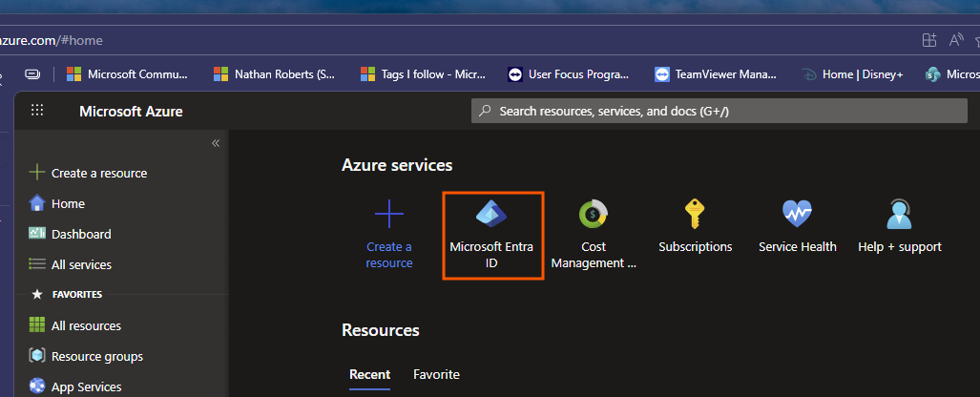Click the Resource groups cube icon
This screenshot has height=397, width=980.
[37, 356]
